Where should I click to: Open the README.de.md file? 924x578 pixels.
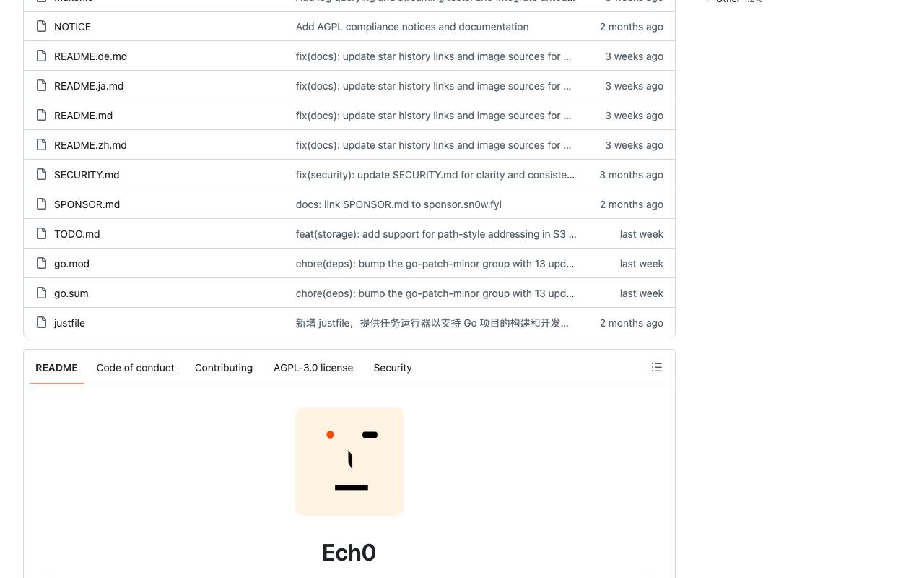click(90, 56)
